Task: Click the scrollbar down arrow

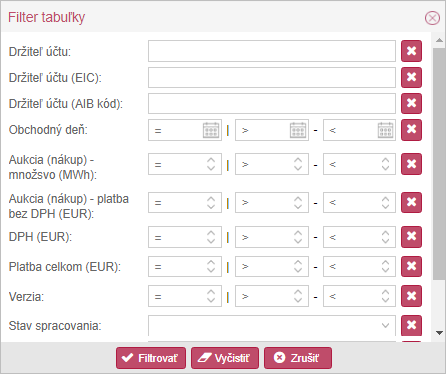Action: click(x=439, y=333)
